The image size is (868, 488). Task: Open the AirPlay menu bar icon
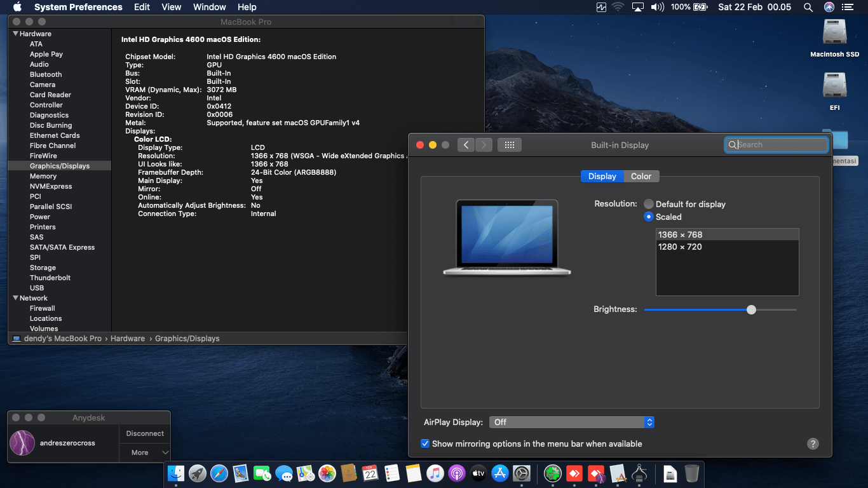(x=638, y=7)
